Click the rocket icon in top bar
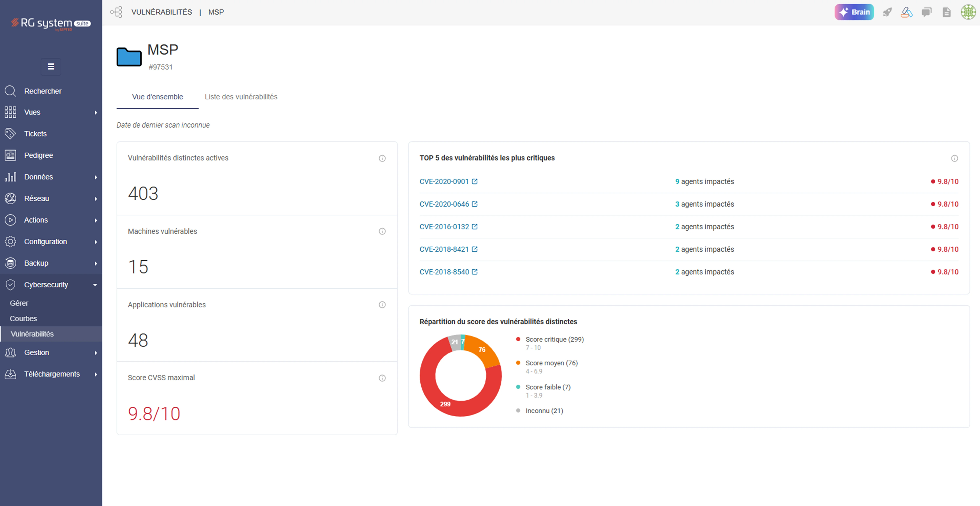Viewport: 980px width, 506px height. click(887, 12)
